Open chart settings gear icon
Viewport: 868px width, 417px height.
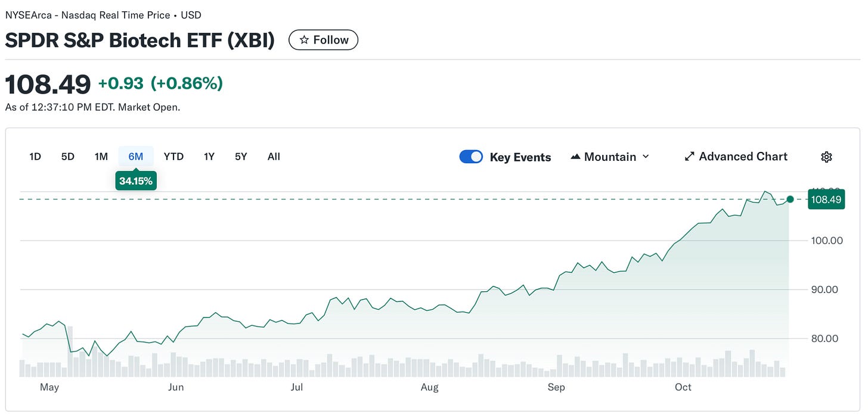click(826, 157)
